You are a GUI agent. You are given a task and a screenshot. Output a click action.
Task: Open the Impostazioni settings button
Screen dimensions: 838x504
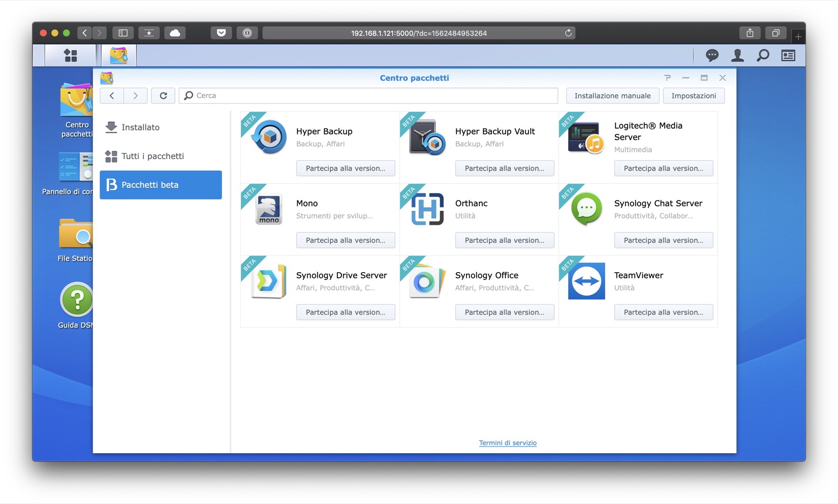693,96
